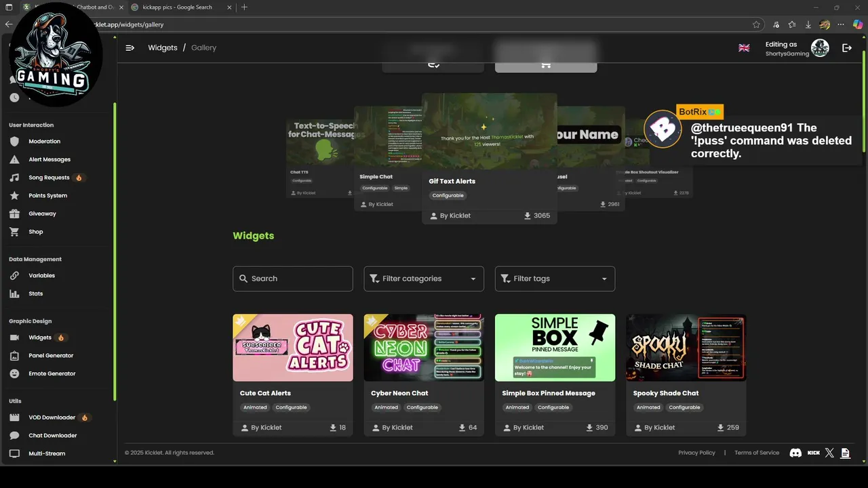Open the Widgets item in the sidebar

(x=39, y=338)
